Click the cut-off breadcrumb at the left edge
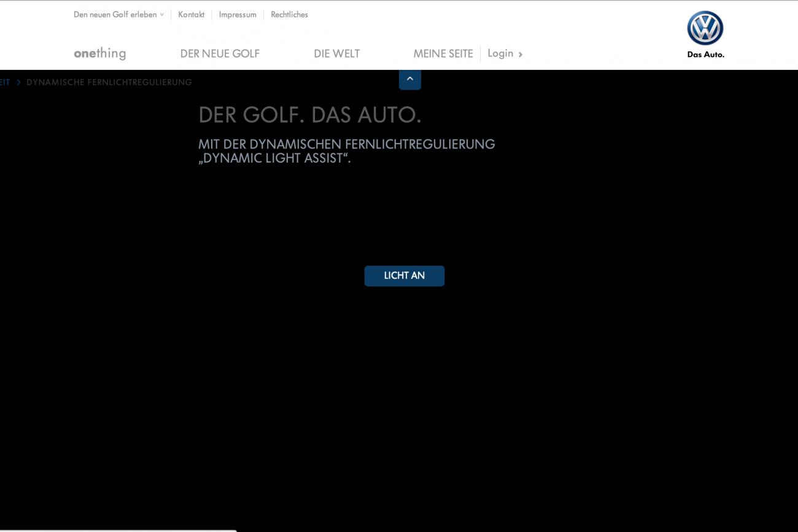This screenshot has height=532, width=798. coord(4,82)
